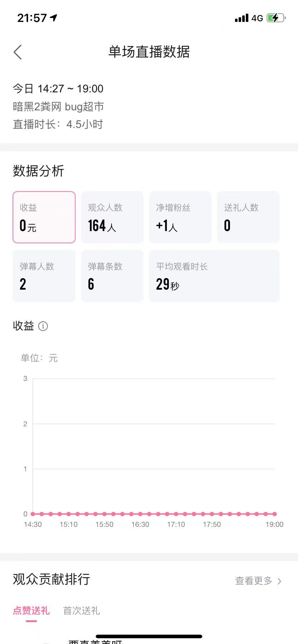Tap the back arrow icon
The image size is (298, 644).
[x=18, y=52]
